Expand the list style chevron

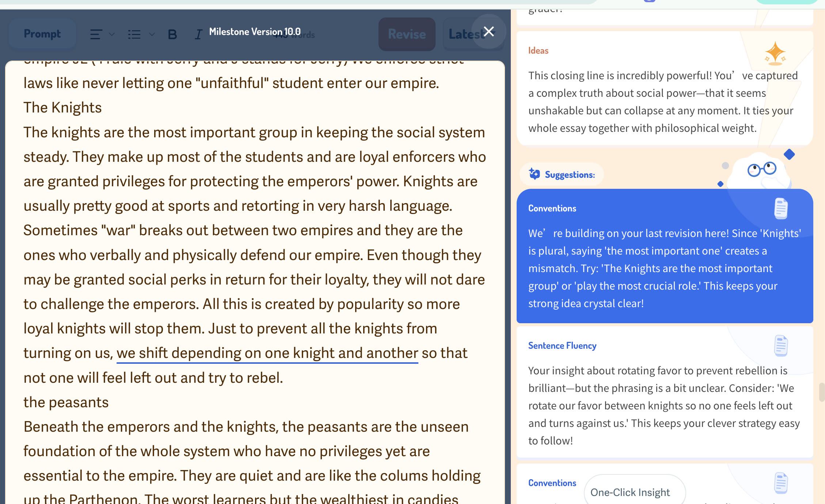[x=152, y=34]
